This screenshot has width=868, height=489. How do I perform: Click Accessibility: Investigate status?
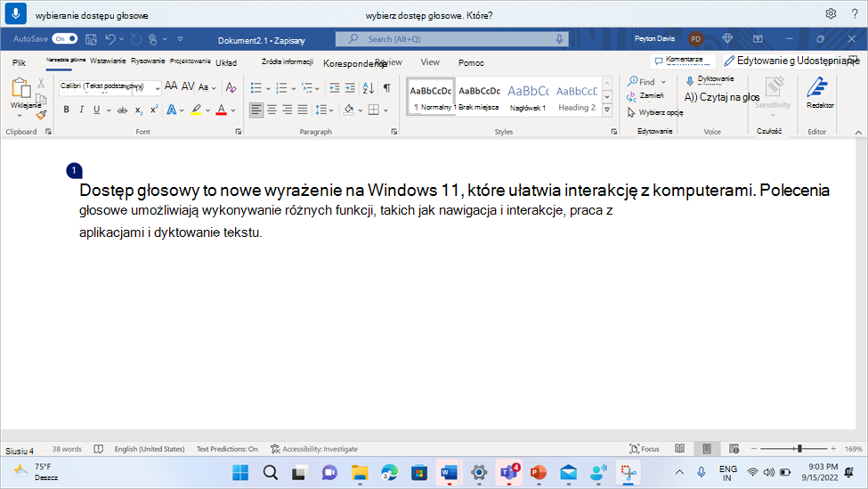click(x=314, y=449)
